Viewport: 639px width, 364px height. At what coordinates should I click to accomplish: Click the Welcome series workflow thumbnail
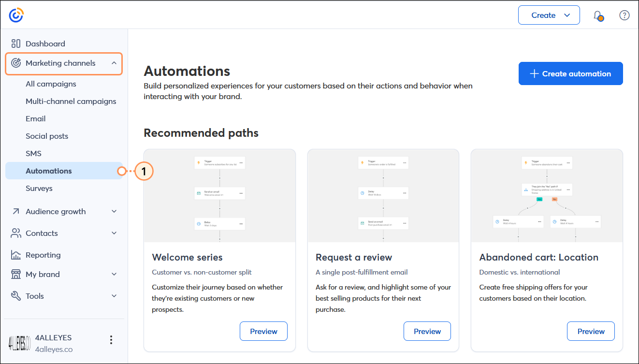tap(219, 196)
